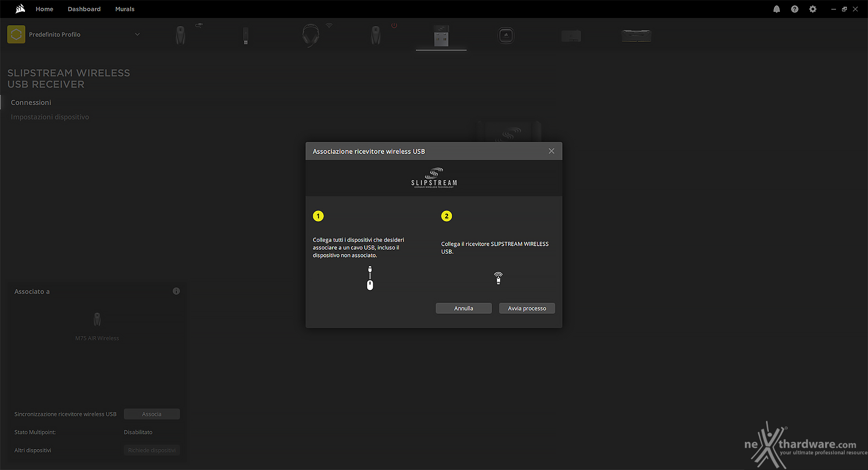Click the info icon beside Associato a

click(176, 291)
